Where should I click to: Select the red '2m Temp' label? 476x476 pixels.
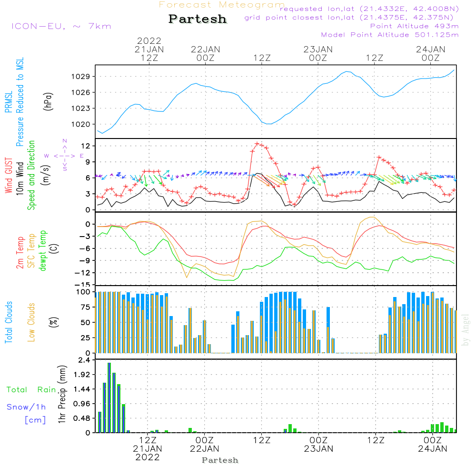pos(20,253)
